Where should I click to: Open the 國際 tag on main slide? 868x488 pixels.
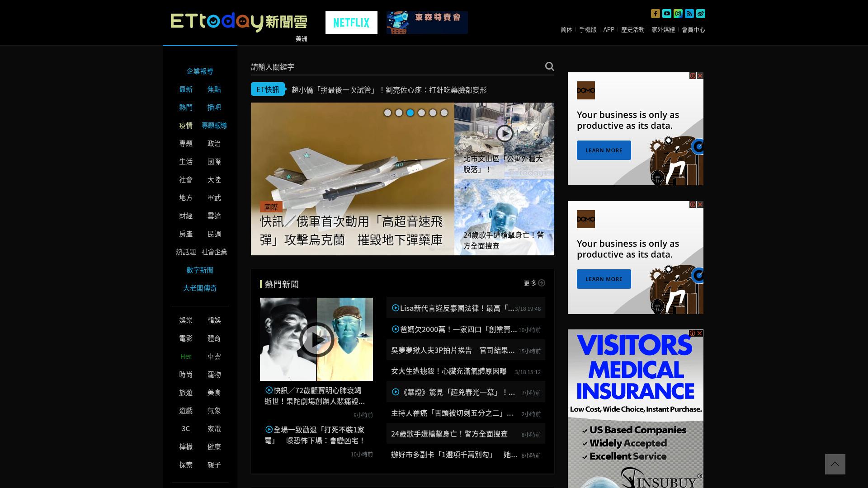[271, 207]
